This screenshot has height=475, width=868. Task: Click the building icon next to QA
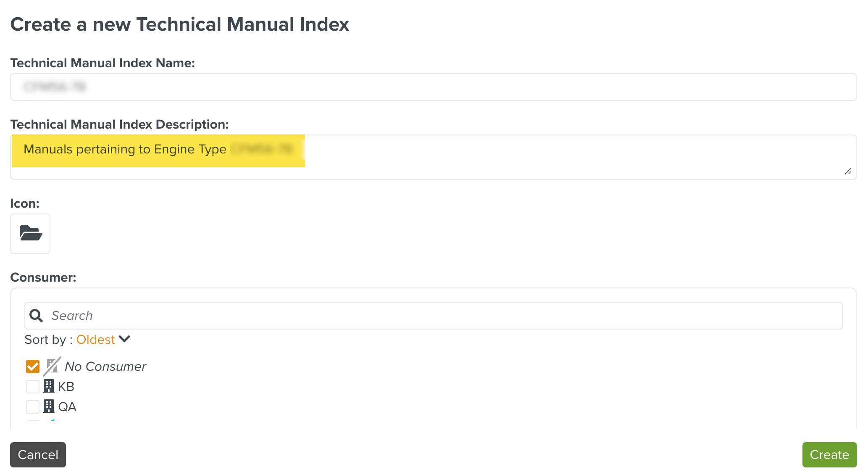point(49,406)
